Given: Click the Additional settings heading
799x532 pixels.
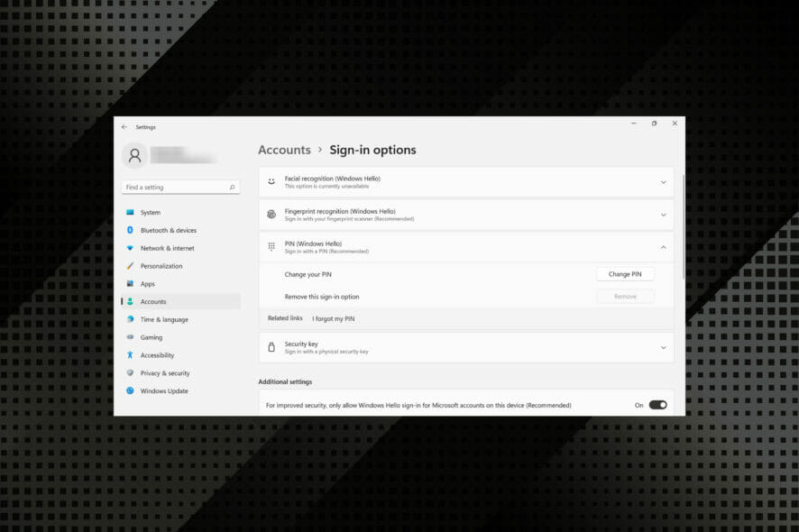Looking at the screenshot, I should [285, 381].
